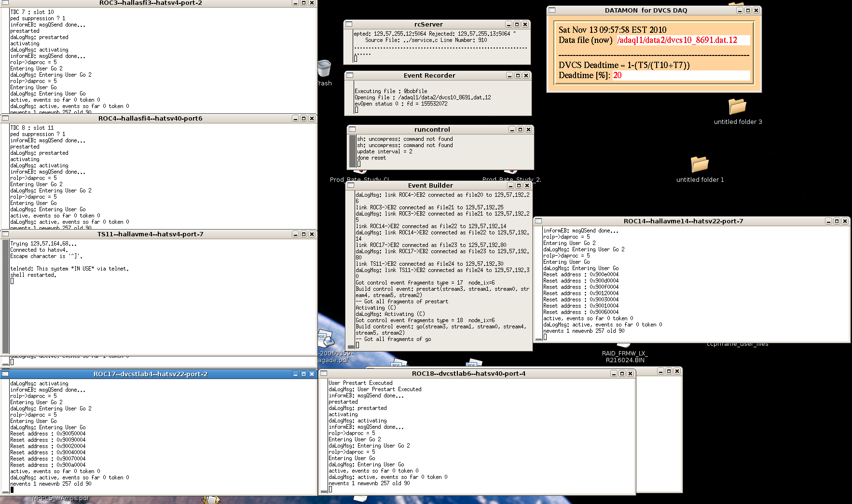Open the window menu icon of ROC4 terminal

click(x=5, y=118)
